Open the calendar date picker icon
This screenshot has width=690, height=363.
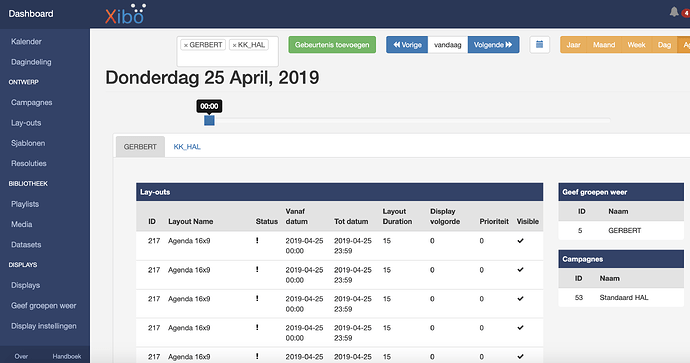[540, 44]
